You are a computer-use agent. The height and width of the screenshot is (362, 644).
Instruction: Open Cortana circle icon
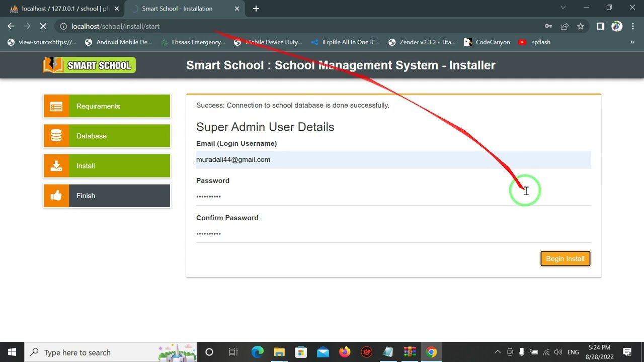pos(209,352)
